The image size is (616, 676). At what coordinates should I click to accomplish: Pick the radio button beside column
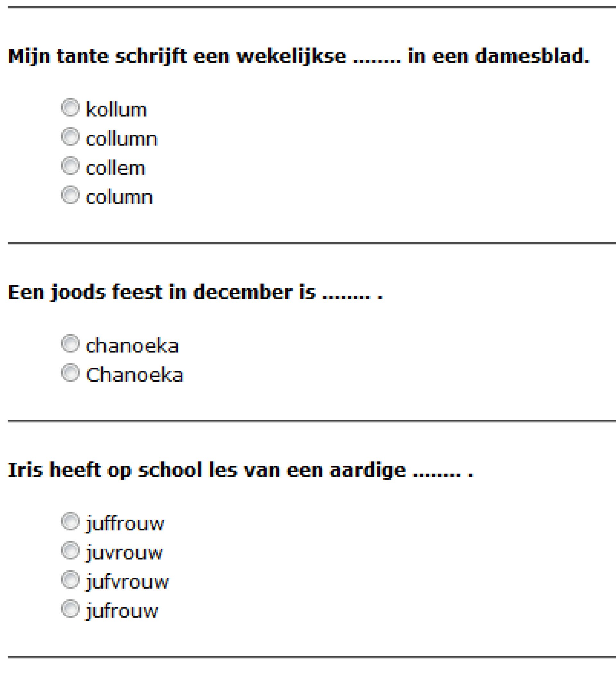tap(70, 195)
